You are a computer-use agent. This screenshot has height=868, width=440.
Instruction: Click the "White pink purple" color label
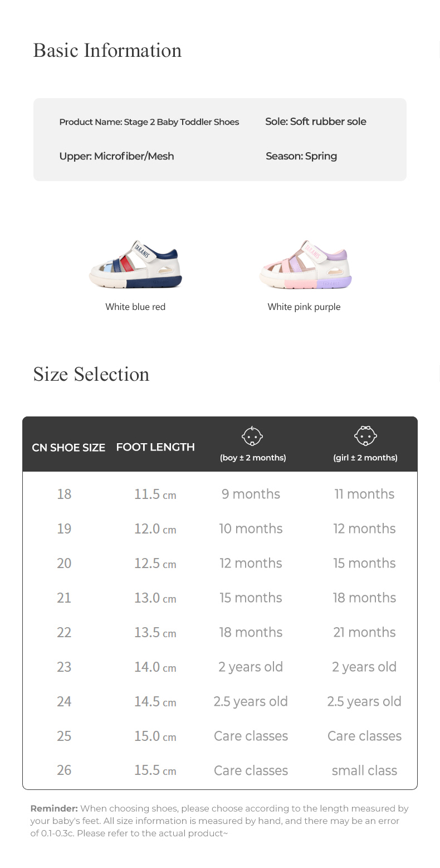pos(304,307)
